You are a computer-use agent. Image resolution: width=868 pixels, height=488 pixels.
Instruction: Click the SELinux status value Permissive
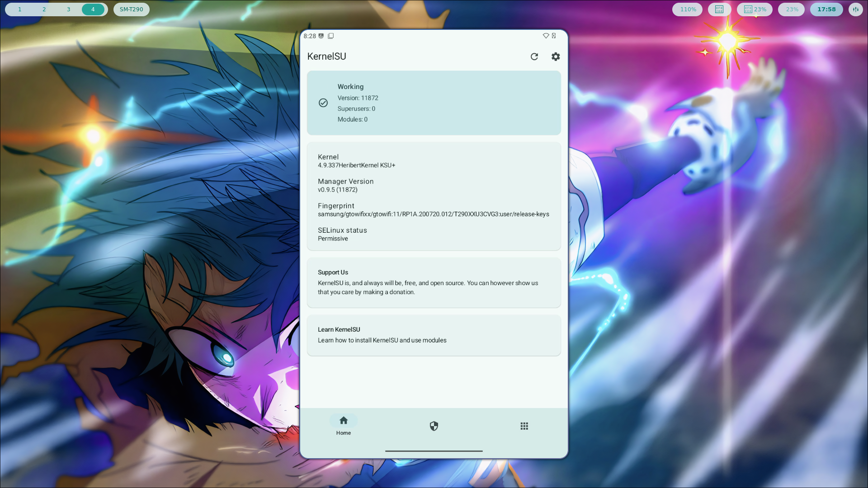(x=333, y=239)
